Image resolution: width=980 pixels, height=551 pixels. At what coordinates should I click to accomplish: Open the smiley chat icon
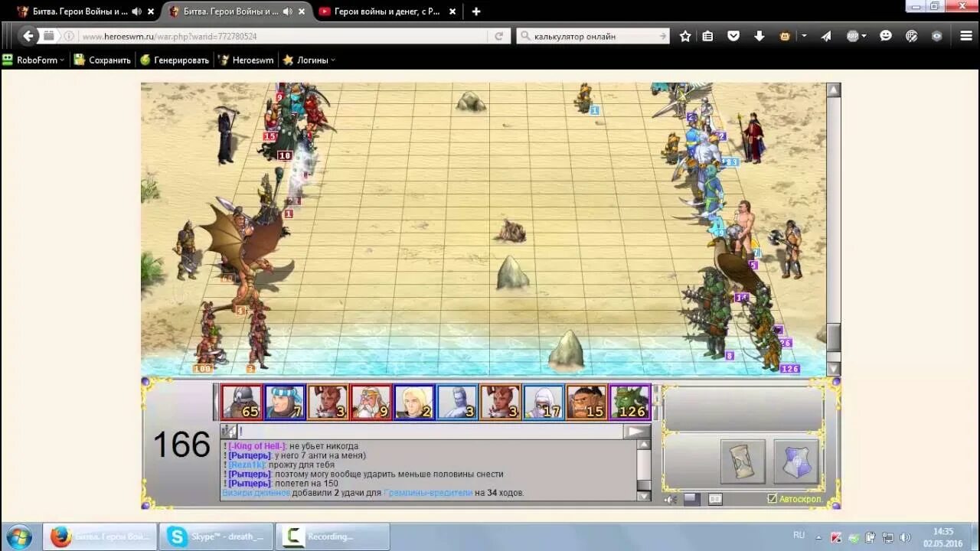(886, 36)
